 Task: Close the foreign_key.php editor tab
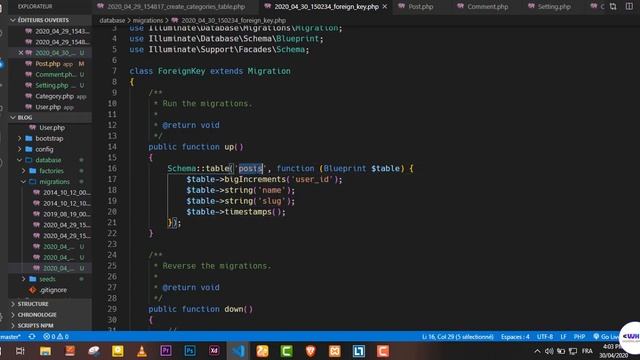tap(384, 7)
